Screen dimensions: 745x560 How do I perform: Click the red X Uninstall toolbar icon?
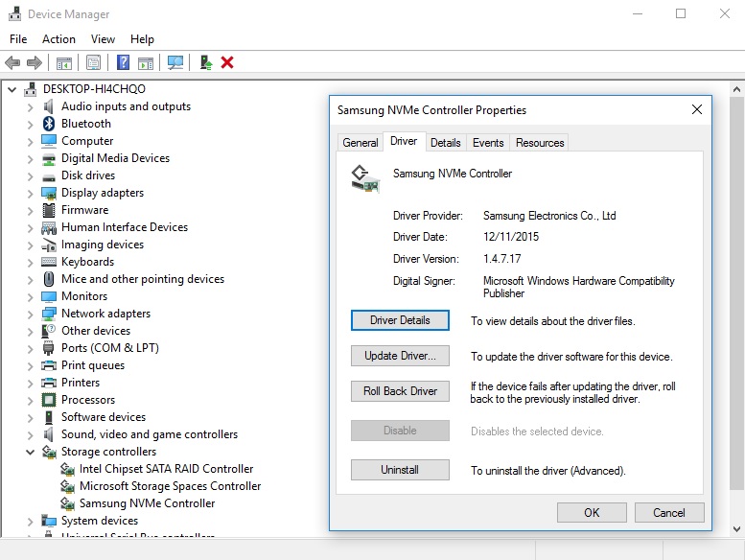(227, 62)
